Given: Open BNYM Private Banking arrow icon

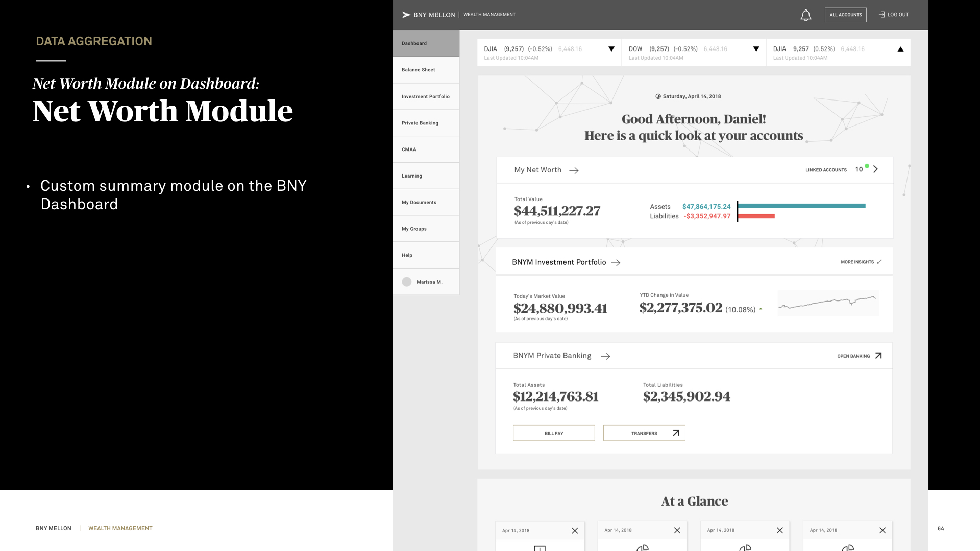Looking at the screenshot, I should pos(605,356).
